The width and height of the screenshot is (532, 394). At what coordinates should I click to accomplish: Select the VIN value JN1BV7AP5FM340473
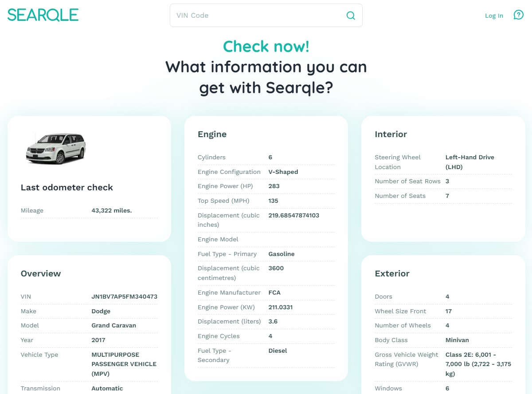124,296
